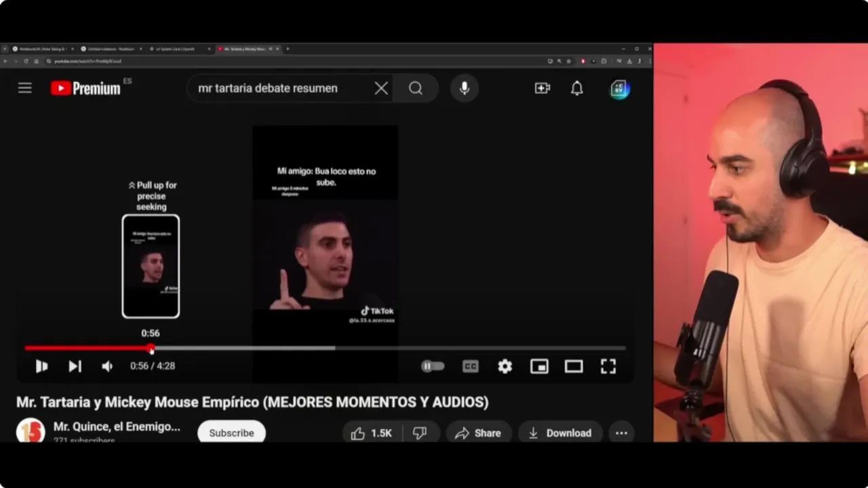Open the YouTube hamburger guide menu
This screenshot has height=488, width=868.
[25, 88]
